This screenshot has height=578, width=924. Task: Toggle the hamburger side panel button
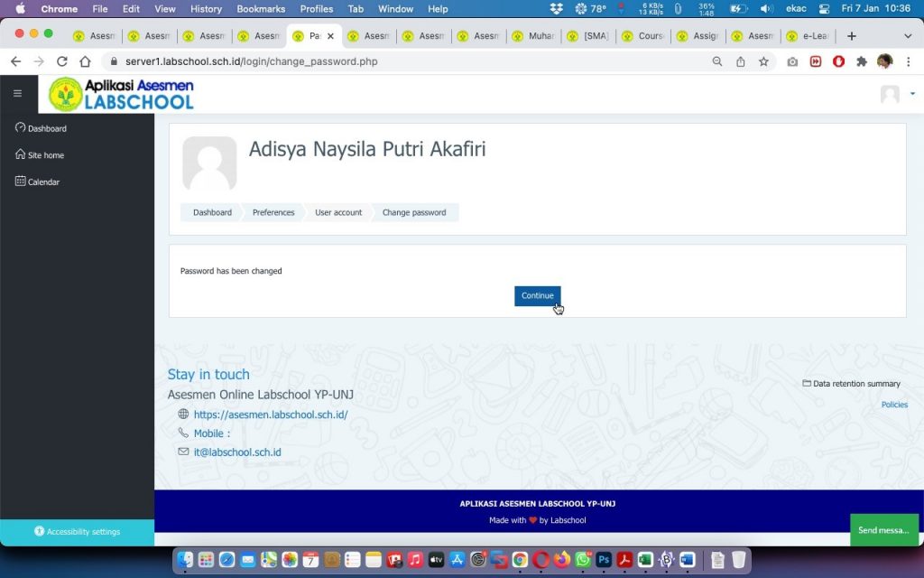tap(18, 93)
